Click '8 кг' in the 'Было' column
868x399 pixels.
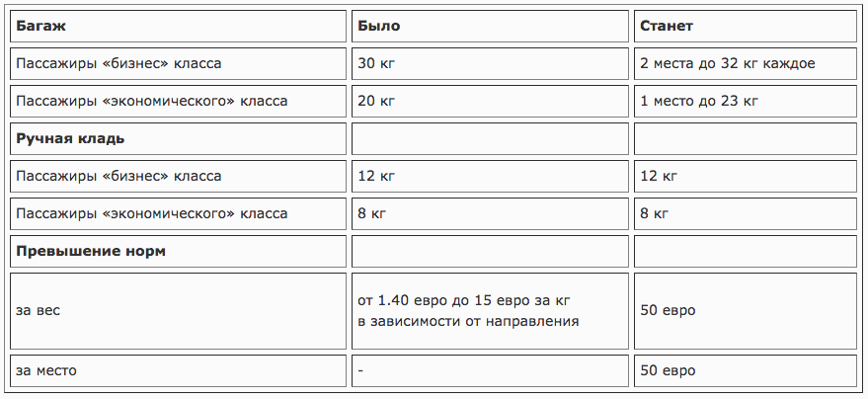point(490,213)
